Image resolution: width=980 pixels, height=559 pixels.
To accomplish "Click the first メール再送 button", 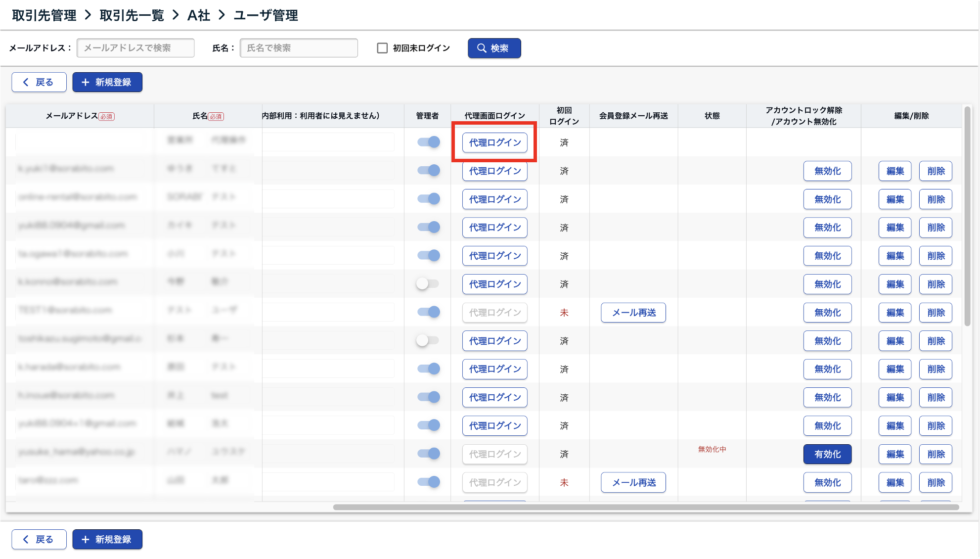I will tap(633, 313).
